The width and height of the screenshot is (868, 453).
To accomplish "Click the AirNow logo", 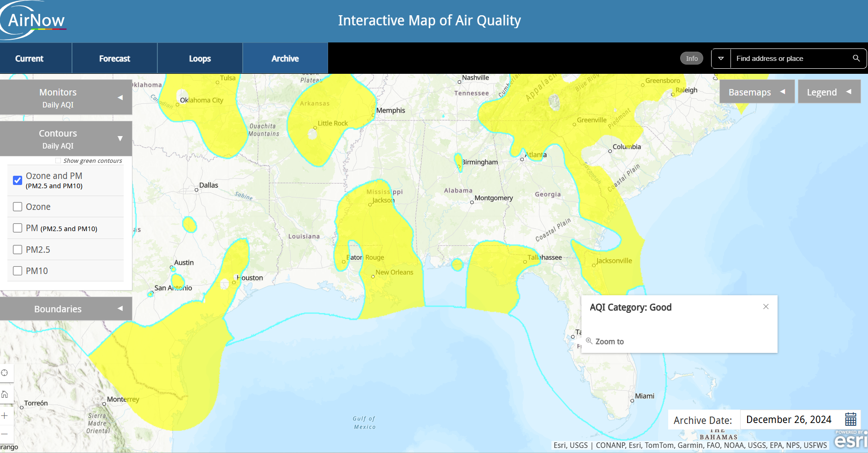I will [33, 20].
